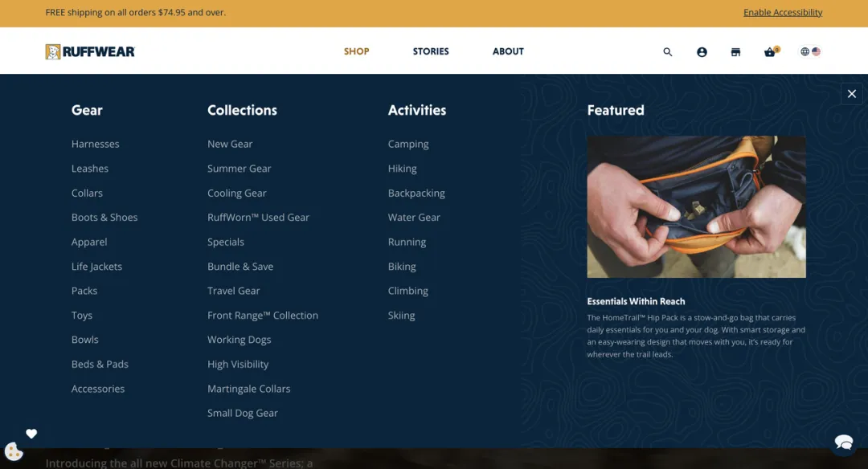View Climbing activity gear
The height and width of the screenshot is (469, 868).
click(x=408, y=291)
